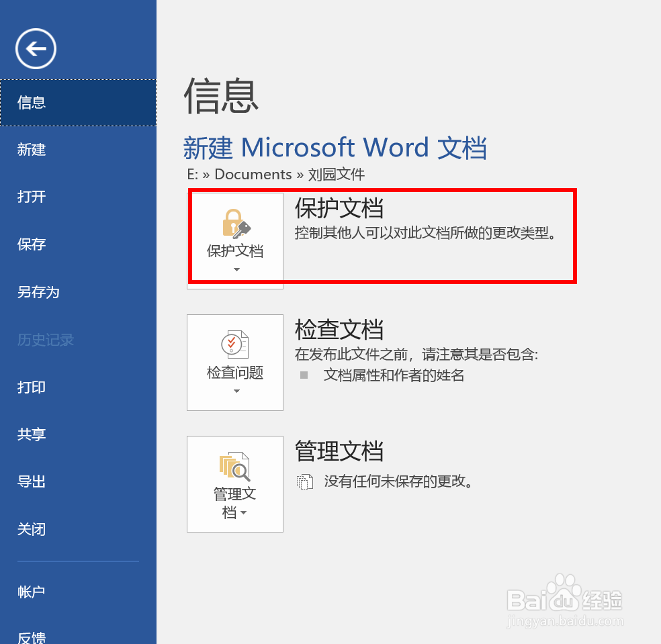Click the Manage Document magnifier icon
This screenshot has width=661, height=644.
[x=235, y=466]
